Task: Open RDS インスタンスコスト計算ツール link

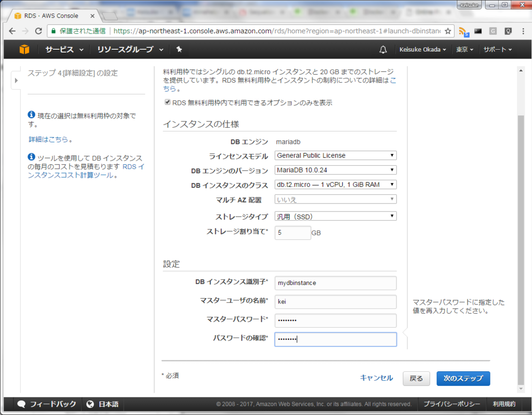Action: (x=86, y=171)
